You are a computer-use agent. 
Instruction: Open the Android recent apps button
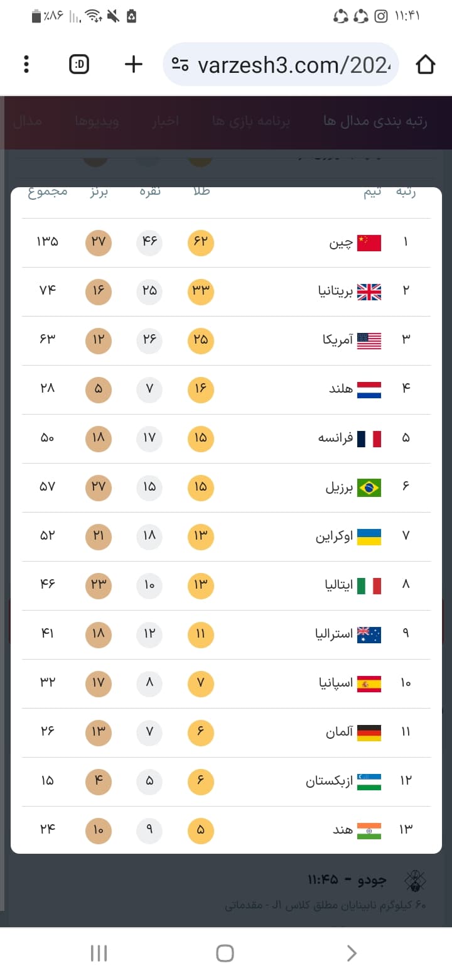(x=99, y=953)
